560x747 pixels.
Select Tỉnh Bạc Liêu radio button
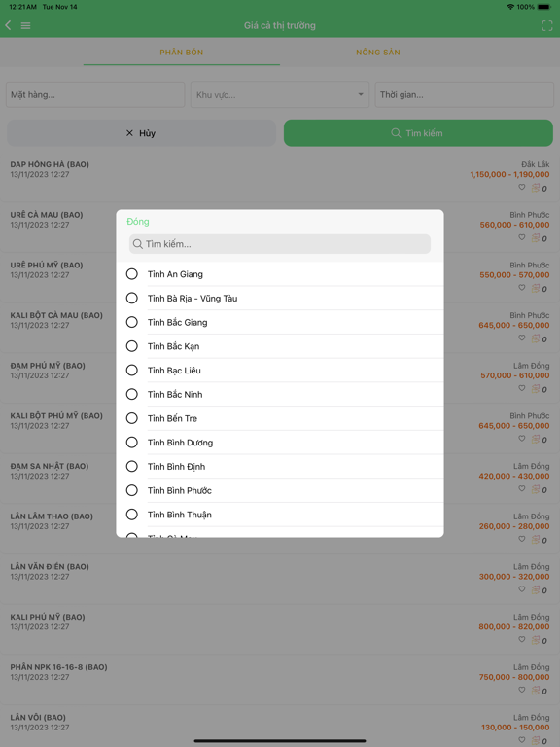pos(132,371)
